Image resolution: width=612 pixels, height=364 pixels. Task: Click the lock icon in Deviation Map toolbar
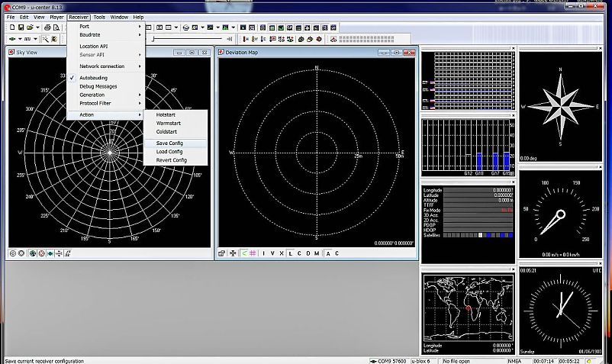(222, 253)
